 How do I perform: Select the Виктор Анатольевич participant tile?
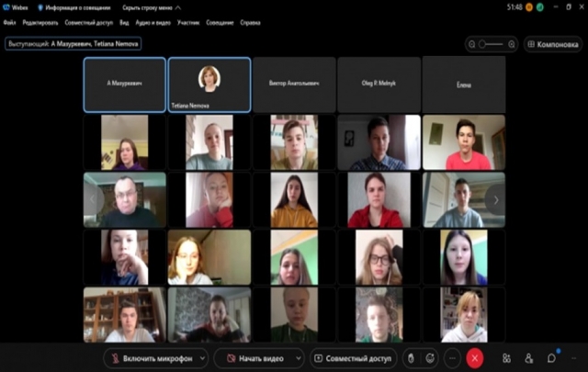294,85
